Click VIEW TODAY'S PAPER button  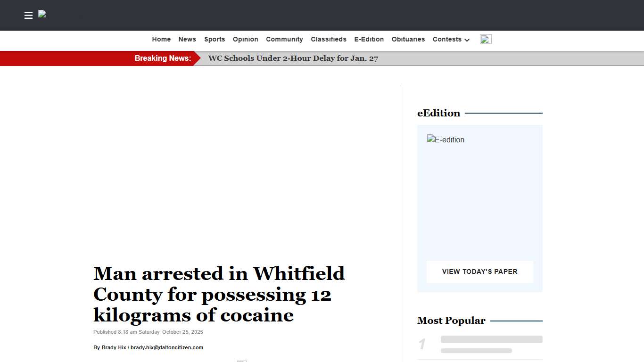(479, 271)
